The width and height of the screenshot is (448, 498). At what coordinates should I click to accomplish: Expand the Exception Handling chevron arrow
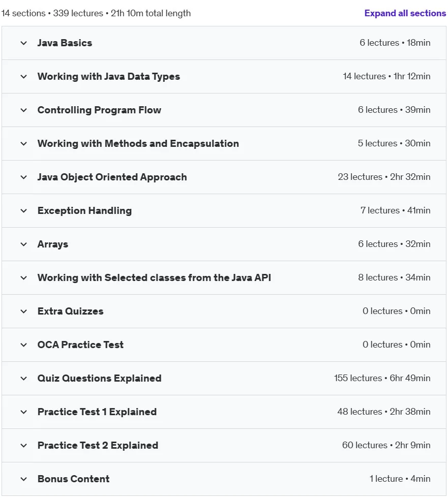(23, 211)
